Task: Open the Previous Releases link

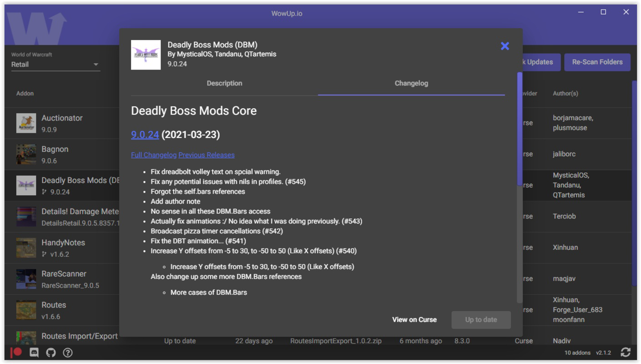Action: pyautogui.click(x=207, y=155)
